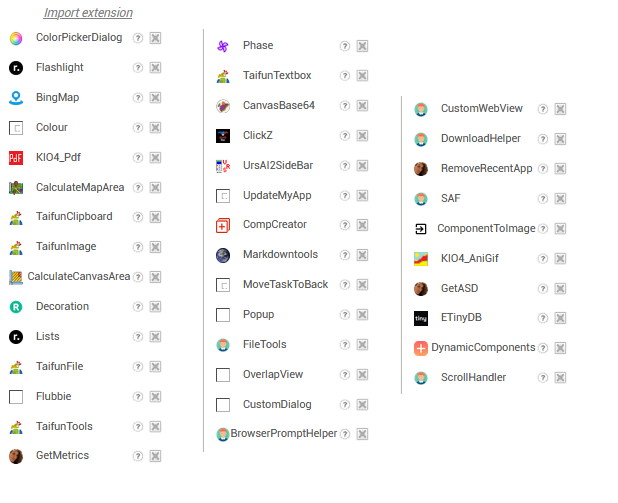Select the DynamicComponents orange plus icon
618x503 pixels.
pos(421,348)
